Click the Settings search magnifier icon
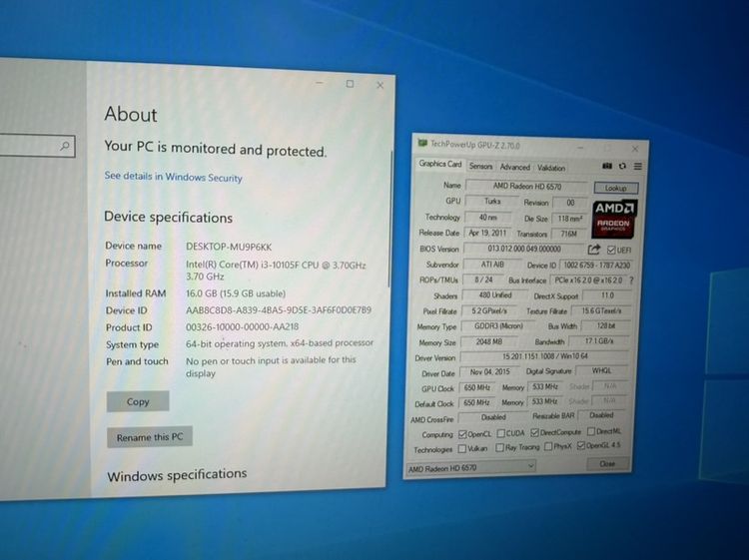 pos(65,146)
